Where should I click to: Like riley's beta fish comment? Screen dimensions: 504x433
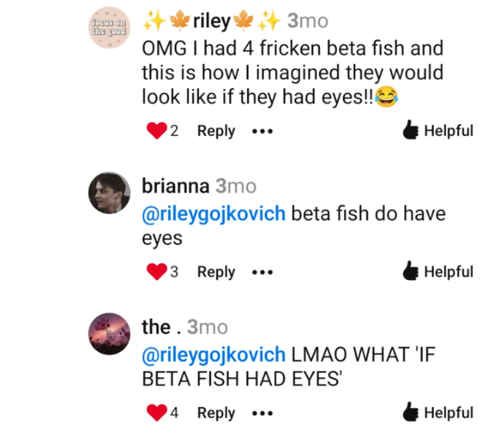point(156,131)
